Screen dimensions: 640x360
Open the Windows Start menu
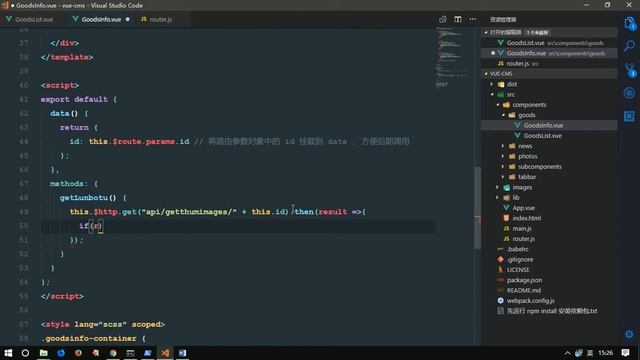point(8,353)
